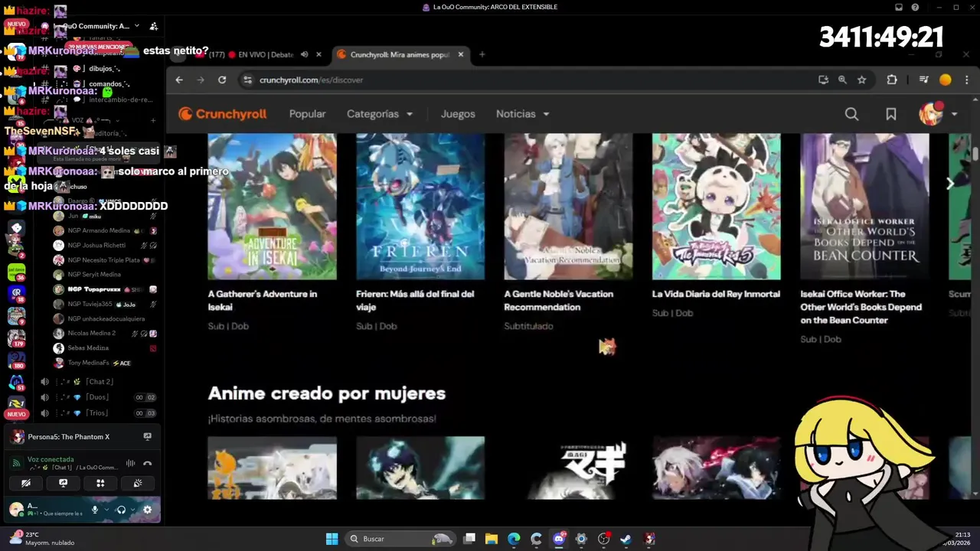Open the Juegos nav item
This screenshot has width=980, height=551.
458,114
